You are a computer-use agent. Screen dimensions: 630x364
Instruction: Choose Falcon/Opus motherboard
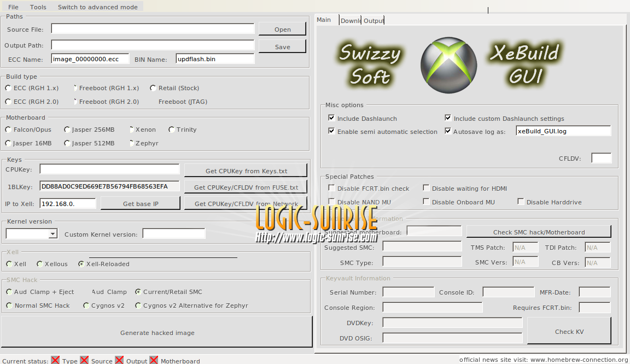coord(28,130)
